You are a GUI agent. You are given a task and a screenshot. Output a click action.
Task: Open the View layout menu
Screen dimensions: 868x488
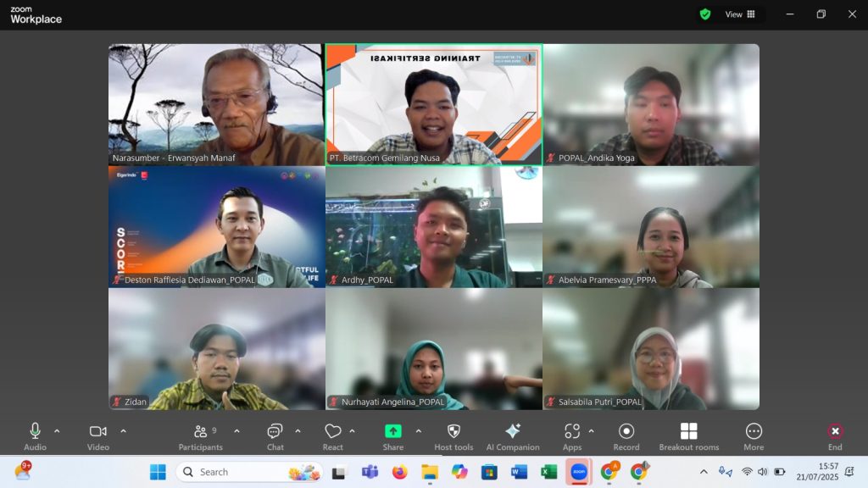tap(739, 14)
